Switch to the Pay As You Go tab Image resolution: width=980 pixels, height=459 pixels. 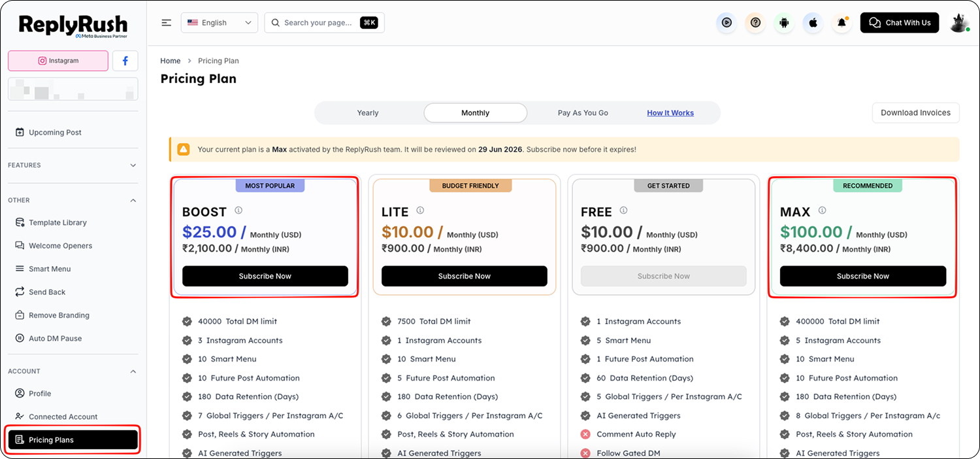click(583, 113)
